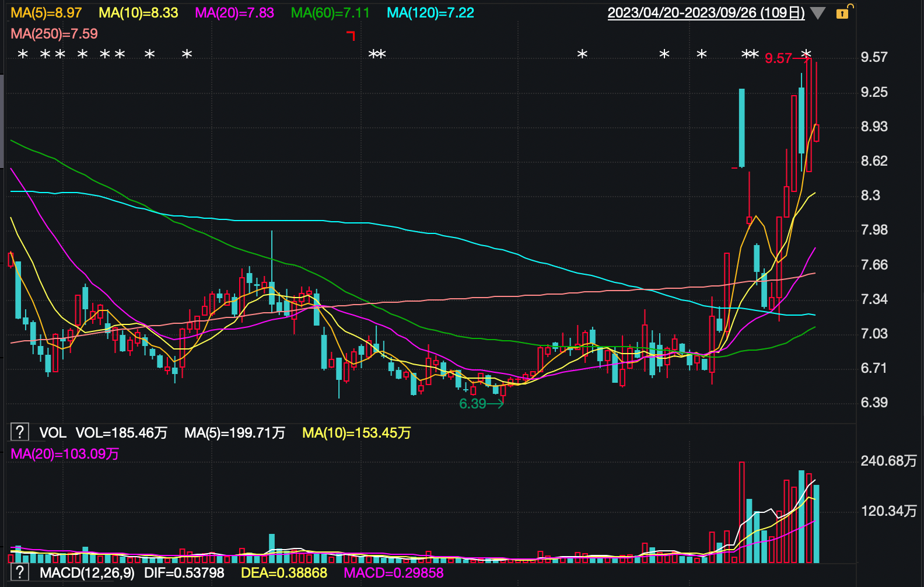Click the magenta MA(20)=7.83 legend label
Screen dimensions: 924x587
tap(235, 13)
